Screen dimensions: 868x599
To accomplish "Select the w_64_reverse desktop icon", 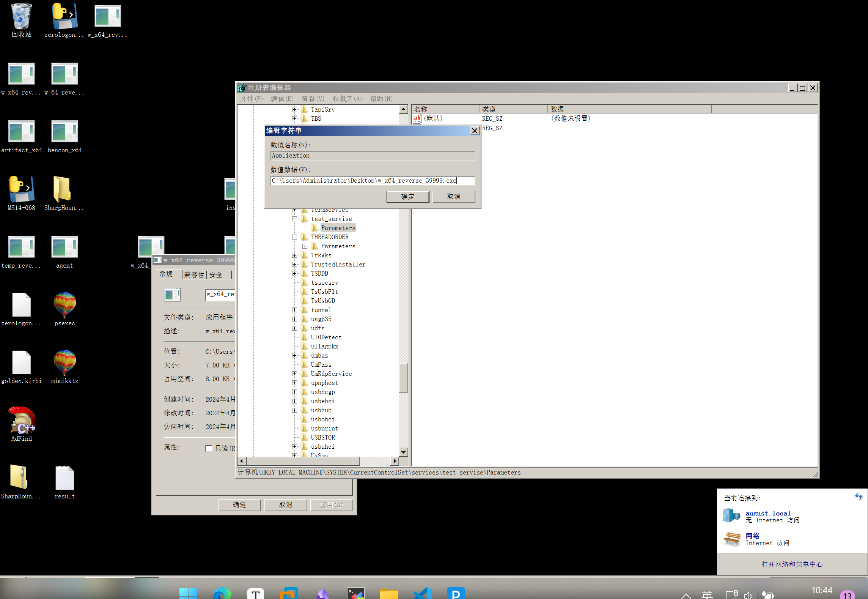I will [64, 74].
